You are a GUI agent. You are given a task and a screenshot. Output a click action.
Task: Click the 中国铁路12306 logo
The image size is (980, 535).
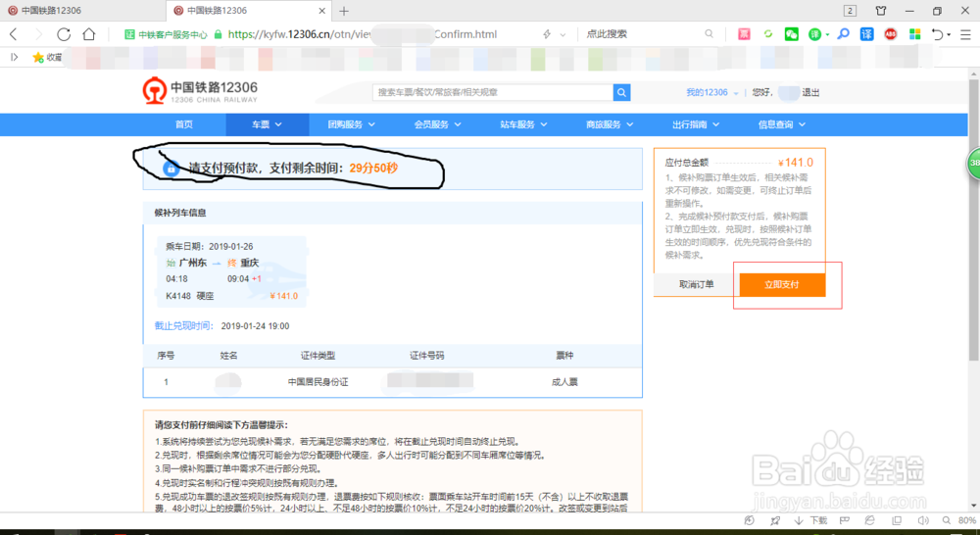click(200, 91)
